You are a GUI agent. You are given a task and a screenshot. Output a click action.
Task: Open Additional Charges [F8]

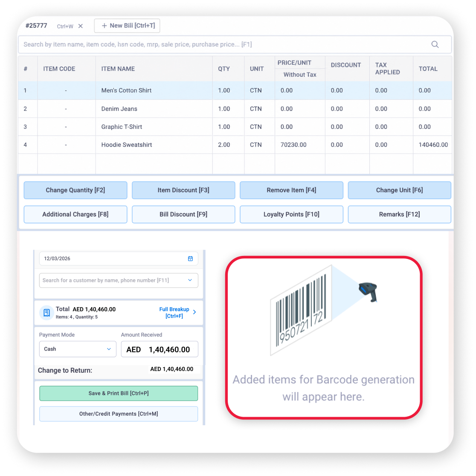[x=75, y=214]
